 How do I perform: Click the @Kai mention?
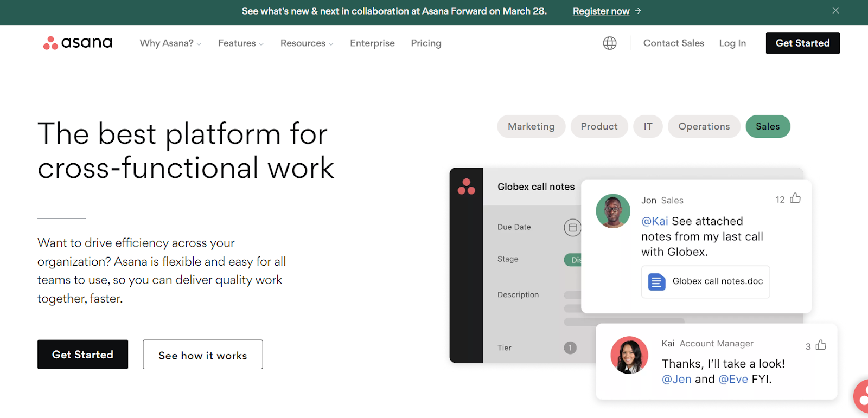click(x=655, y=221)
